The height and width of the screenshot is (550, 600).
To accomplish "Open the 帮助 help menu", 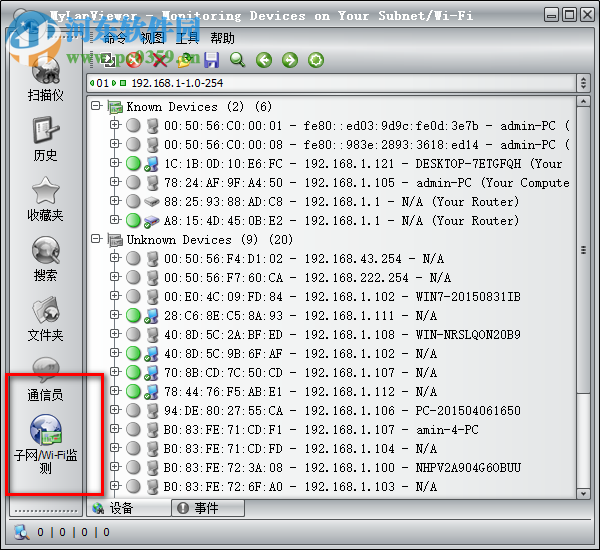I will 222,38.
